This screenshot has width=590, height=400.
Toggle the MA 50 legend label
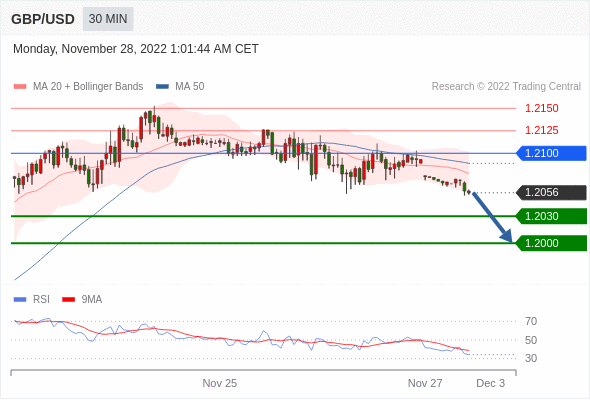coord(190,87)
